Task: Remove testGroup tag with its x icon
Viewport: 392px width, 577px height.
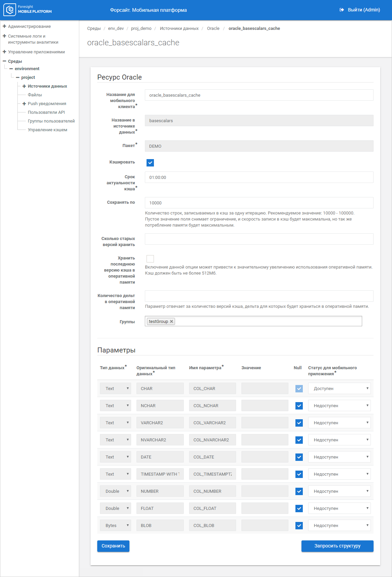Action: click(171, 322)
